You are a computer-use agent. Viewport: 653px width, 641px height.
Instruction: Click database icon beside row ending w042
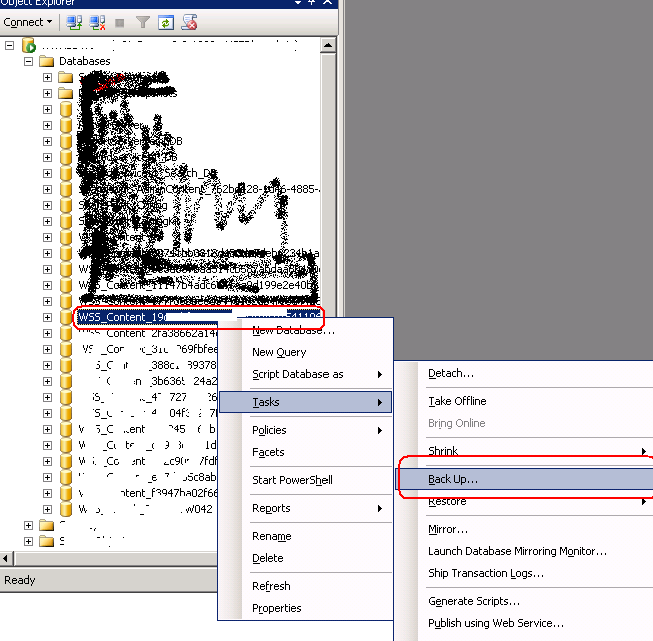66,509
